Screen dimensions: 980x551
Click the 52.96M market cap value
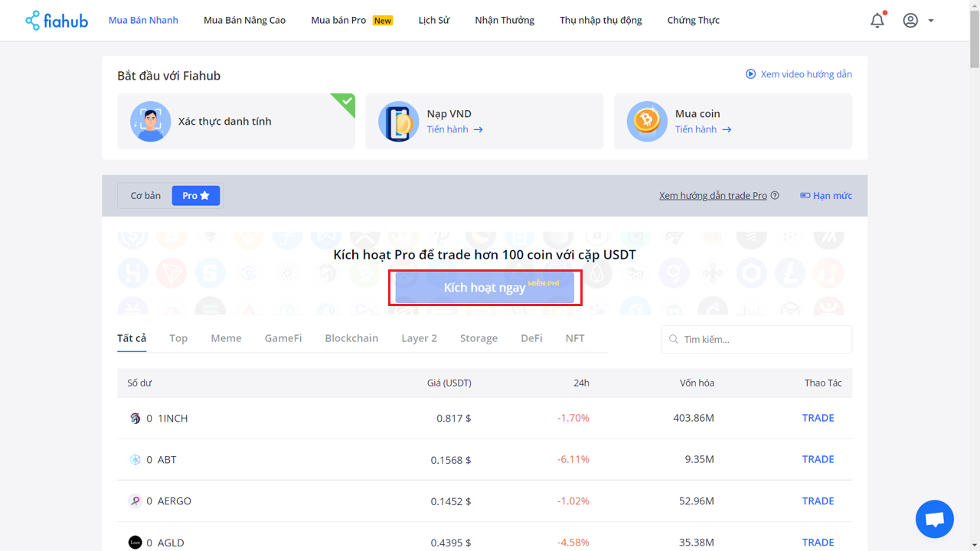697,500
